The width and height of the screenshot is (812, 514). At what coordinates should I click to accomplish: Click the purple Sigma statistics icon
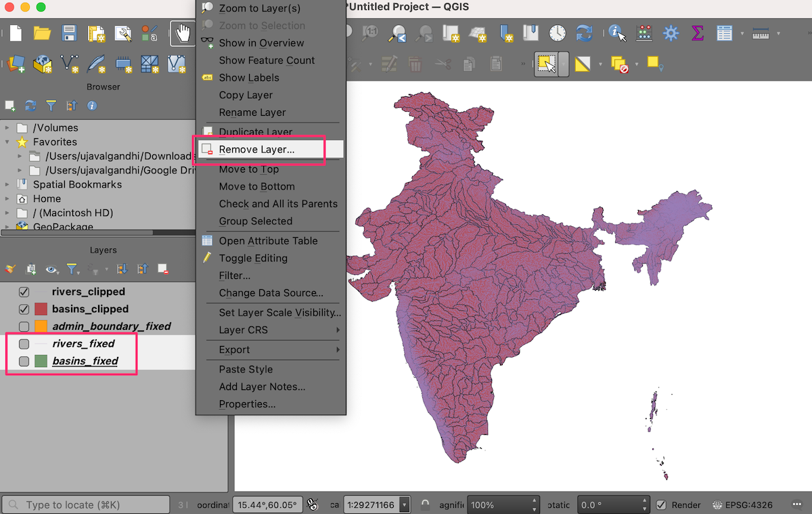[x=697, y=33]
